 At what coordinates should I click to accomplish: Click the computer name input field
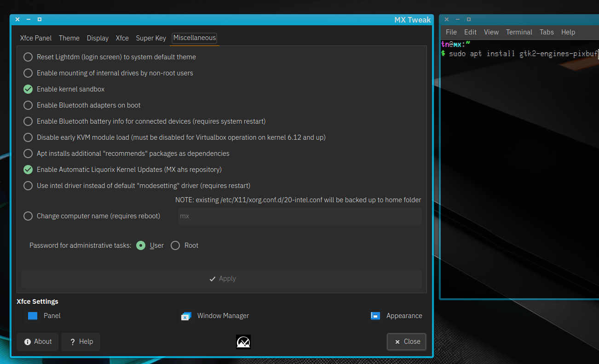pyautogui.click(x=299, y=216)
